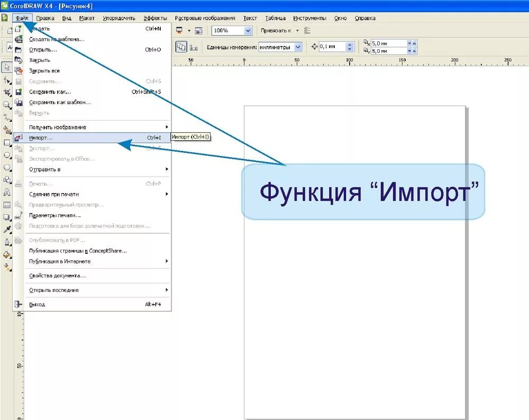This screenshot has height=420, width=529.
Task: Toggle the Drawing units per-page icon
Action: click(194, 48)
